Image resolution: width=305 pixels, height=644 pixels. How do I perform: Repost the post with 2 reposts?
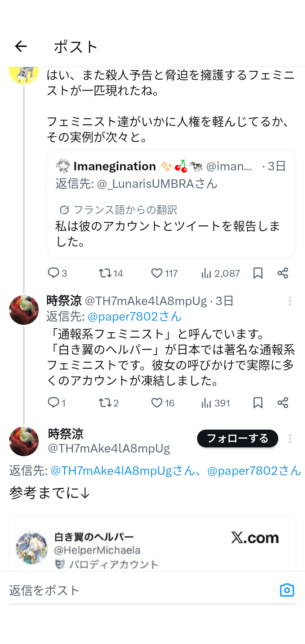click(105, 402)
